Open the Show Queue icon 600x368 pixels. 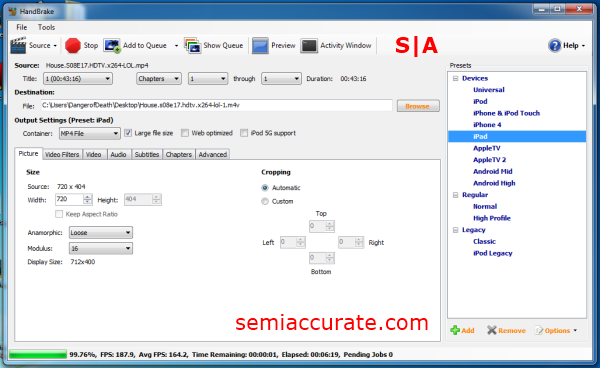pos(192,45)
